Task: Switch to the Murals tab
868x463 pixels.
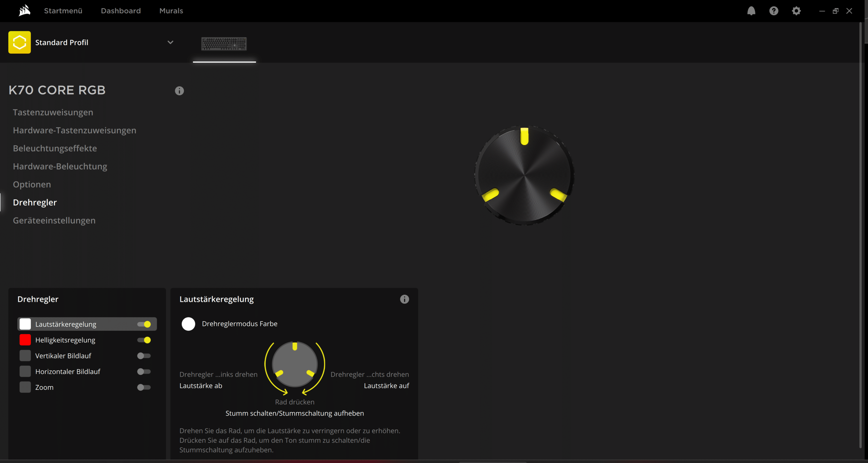Action: pos(171,11)
